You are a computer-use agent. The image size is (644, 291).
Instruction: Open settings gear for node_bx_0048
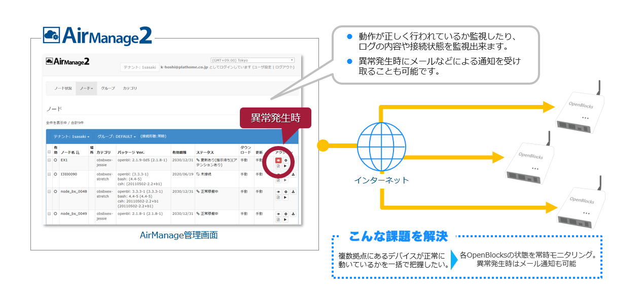(x=286, y=192)
